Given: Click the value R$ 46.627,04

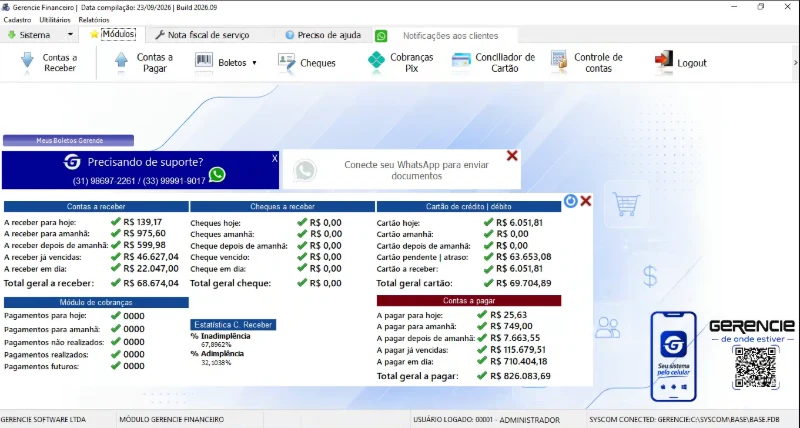Looking at the screenshot, I should [x=151, y=257].
